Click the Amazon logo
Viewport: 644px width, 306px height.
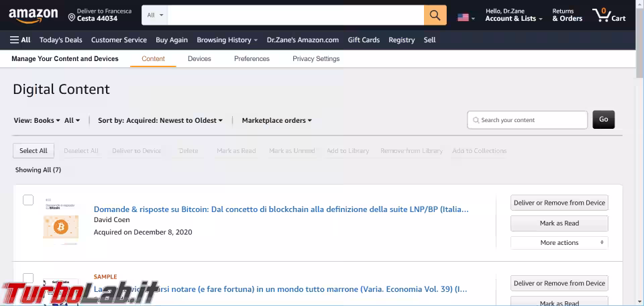pos(34,16)
